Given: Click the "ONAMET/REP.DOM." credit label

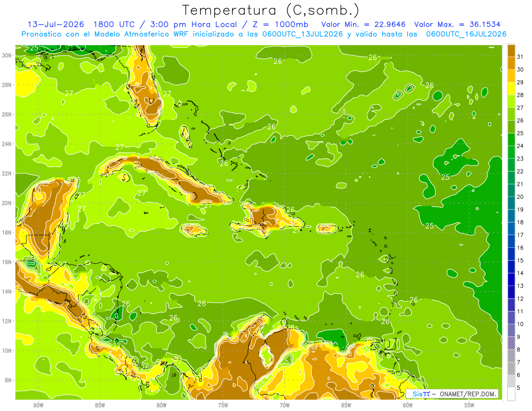Looking at the screenshot, I should (x=468, y=394).
